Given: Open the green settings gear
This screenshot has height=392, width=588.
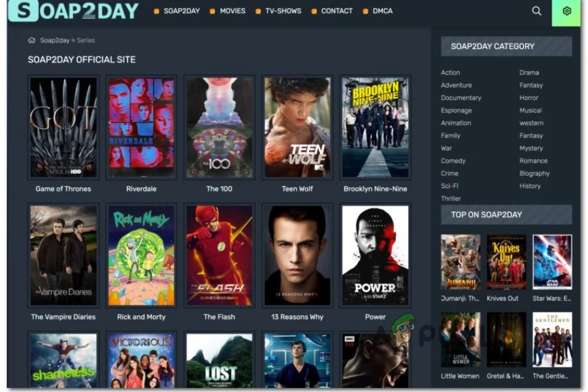Looking at the screenshot, I should [566, 11].
